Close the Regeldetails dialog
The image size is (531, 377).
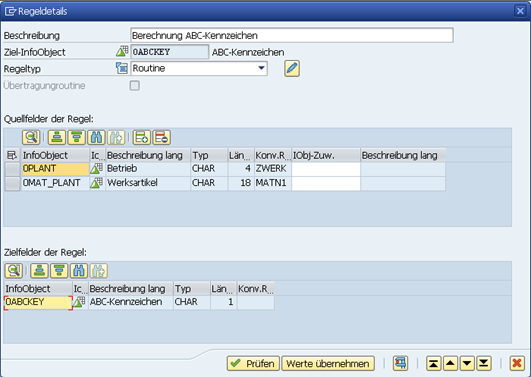click(520, 11)
